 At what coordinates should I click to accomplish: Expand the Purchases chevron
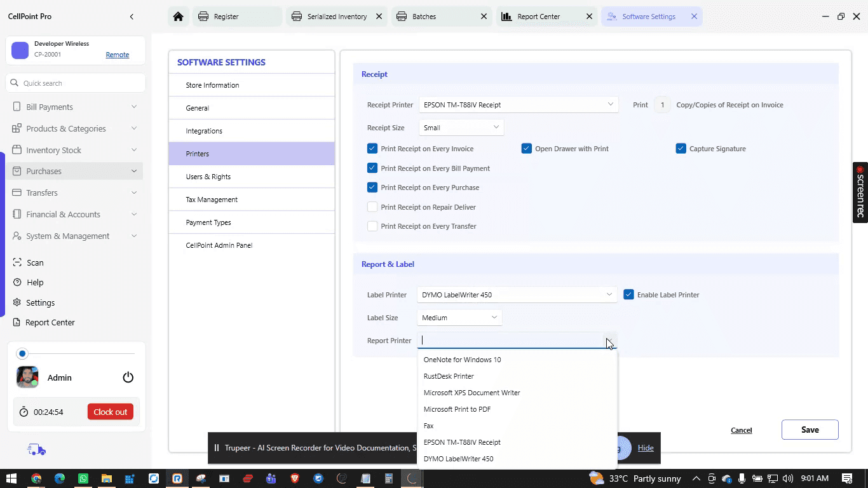[x=134, y=171]
